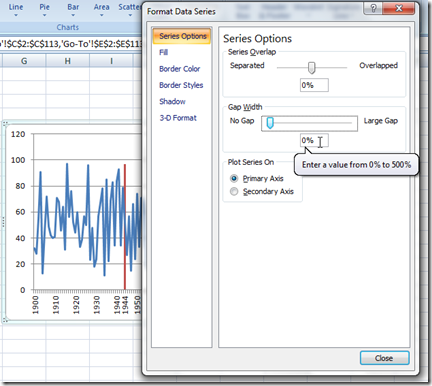Viewport: 432px width, 386px height.
Task: Click the dialog help question mark icon
Action: (x=373, y=8)
